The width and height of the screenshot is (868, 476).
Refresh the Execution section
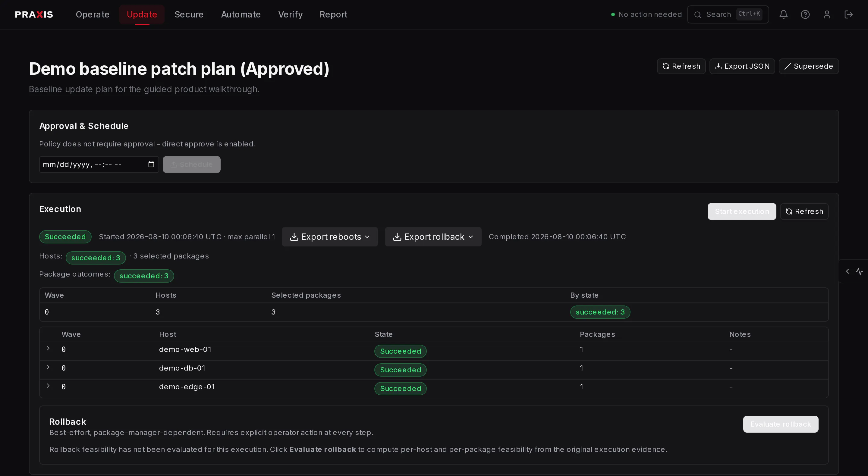click(804, 211)
